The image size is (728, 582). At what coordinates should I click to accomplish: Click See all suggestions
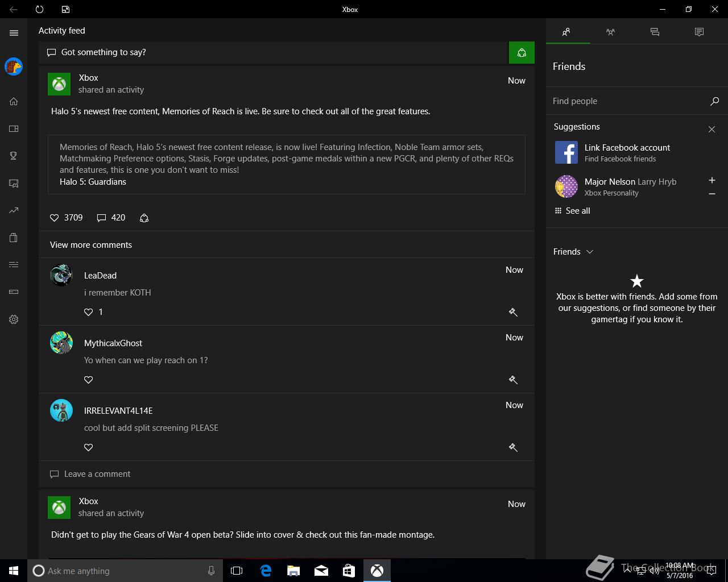[572, 211]
